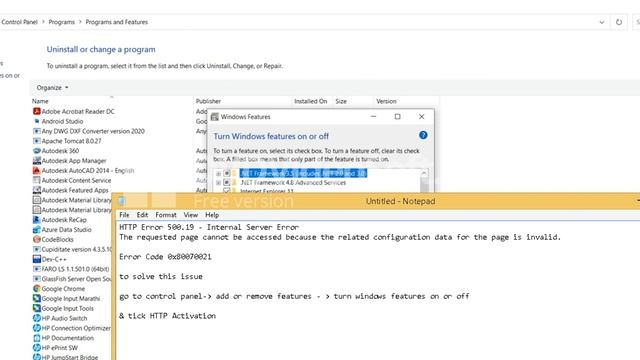Screen dimensions: 640x360
Task: Open Notepad Format menu
Action: click(x=166, y=215)
